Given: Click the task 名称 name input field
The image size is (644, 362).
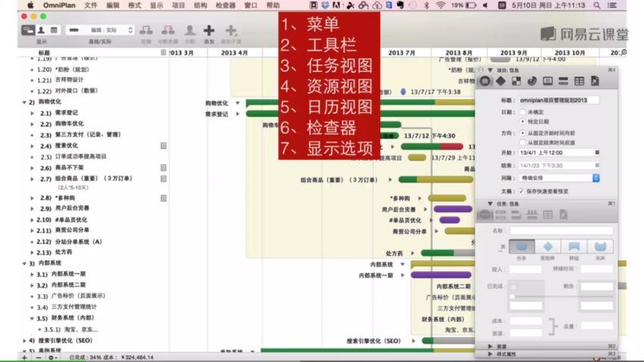Looking at the screenshot, I should (561, 231).
